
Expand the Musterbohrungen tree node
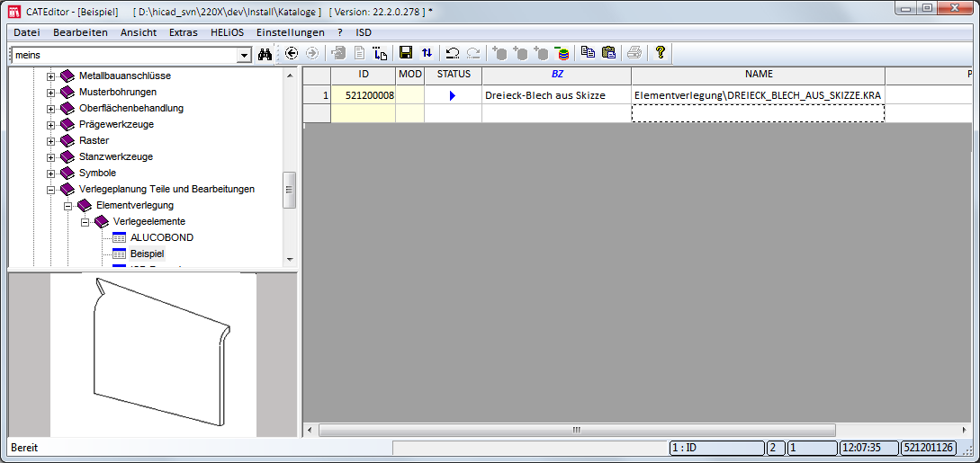tap(50, 93)
